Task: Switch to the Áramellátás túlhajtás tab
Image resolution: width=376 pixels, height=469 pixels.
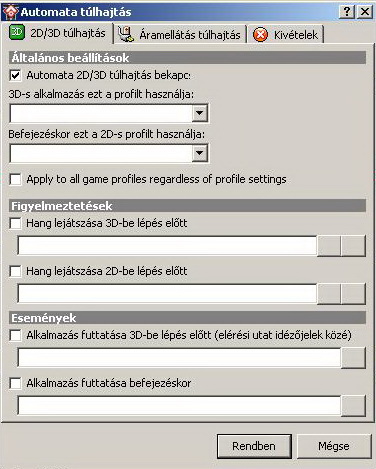Action: tap(180, 35)
